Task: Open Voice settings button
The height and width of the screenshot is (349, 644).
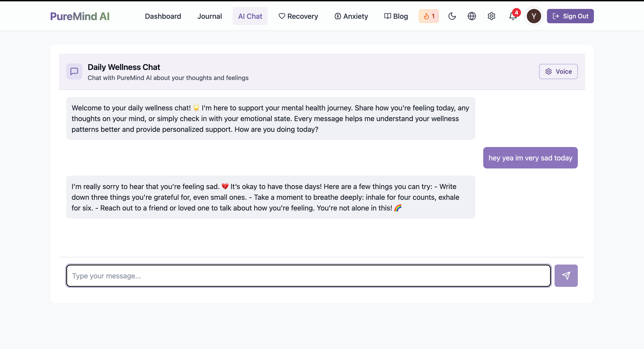Action: (x=558, y=71)
